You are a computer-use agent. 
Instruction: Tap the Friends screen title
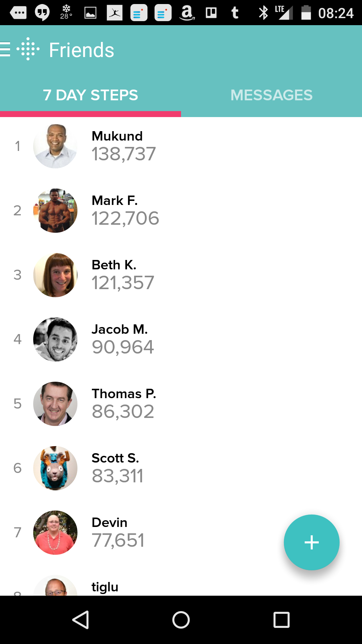[81, 50]
